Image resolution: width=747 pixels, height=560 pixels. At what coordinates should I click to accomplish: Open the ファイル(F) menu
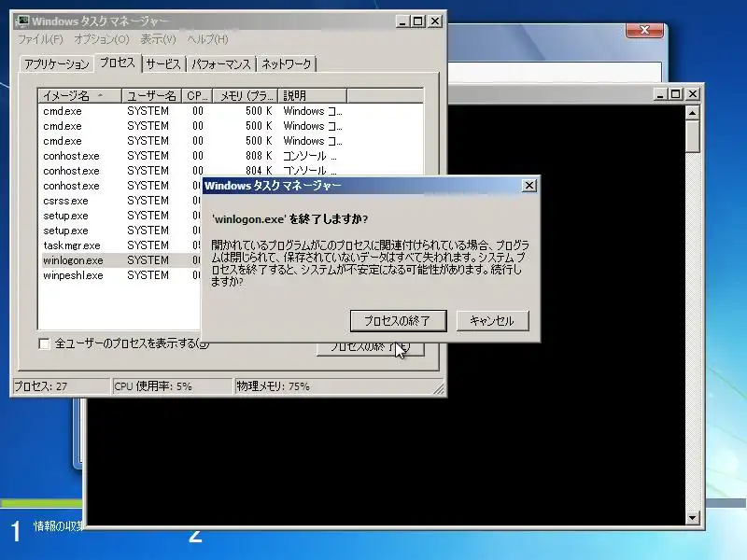40,39
